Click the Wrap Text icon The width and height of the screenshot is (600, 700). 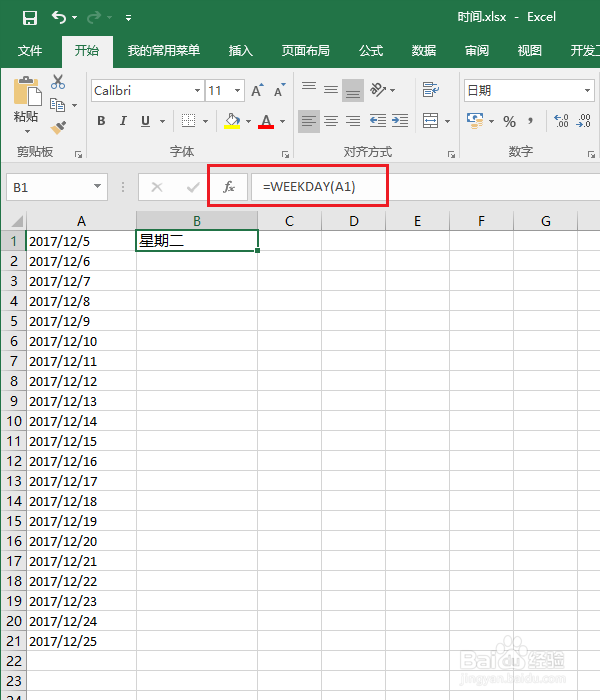click(430, 90)
